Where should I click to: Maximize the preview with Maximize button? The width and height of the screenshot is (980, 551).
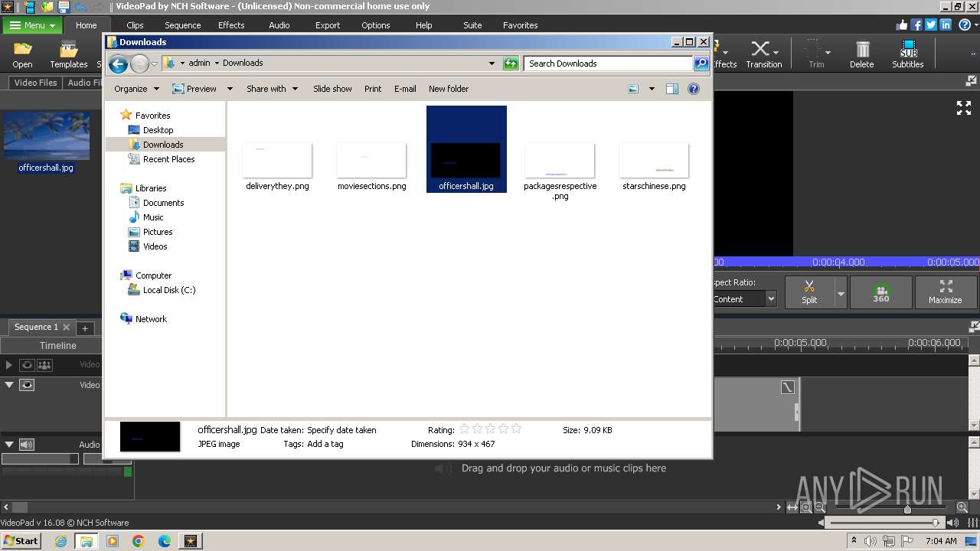point(946,292)
